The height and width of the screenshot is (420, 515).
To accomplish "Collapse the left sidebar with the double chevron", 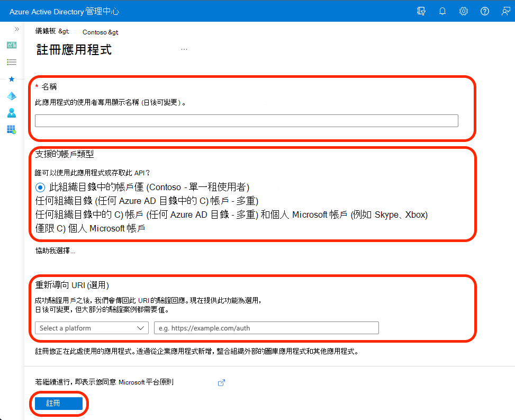I will pos(16,29).
